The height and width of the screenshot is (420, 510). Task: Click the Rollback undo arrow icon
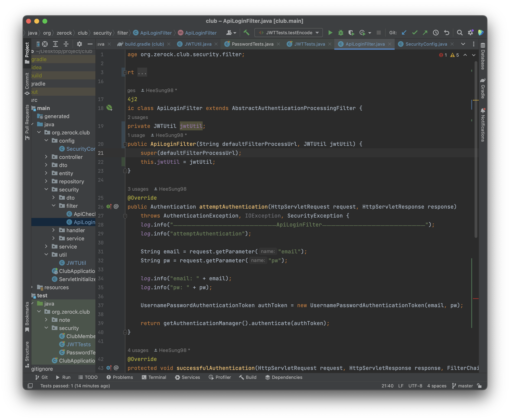(x=447, y=33)
